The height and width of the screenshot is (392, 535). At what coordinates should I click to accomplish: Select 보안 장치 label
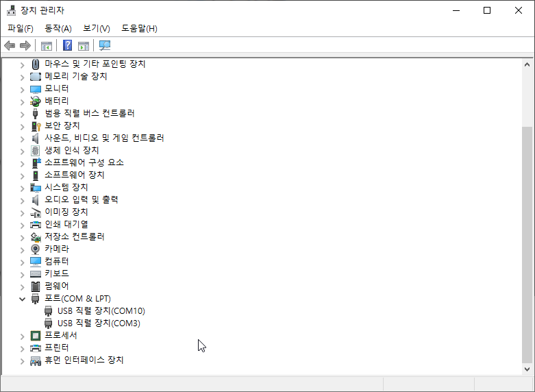62,125
